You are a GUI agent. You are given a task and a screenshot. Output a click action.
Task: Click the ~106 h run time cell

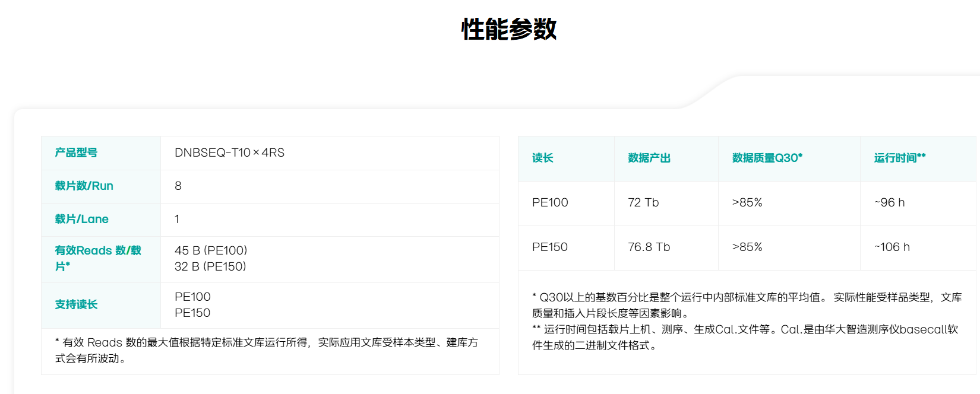click(892, 247)
